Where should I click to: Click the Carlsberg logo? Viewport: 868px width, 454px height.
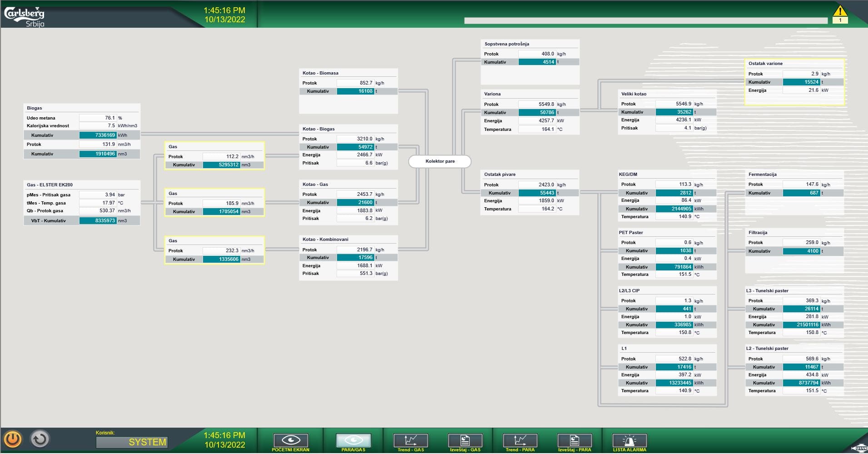[24, 13]
